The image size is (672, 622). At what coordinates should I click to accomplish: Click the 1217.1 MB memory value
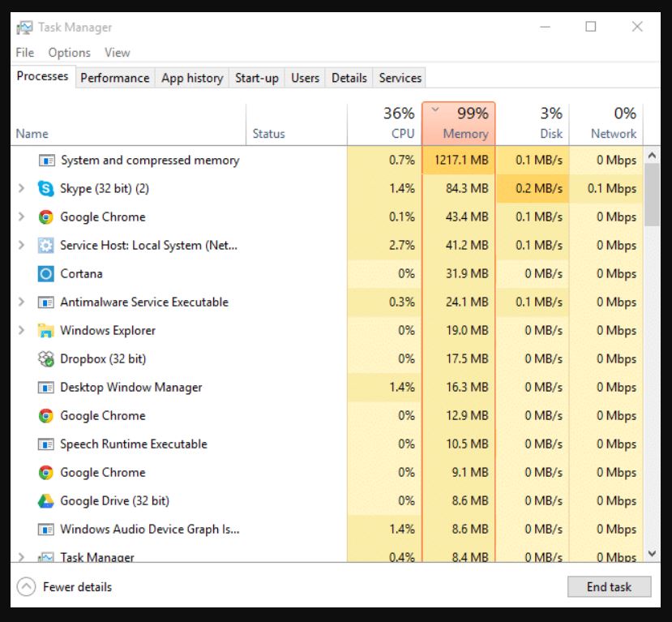point(461,161)
